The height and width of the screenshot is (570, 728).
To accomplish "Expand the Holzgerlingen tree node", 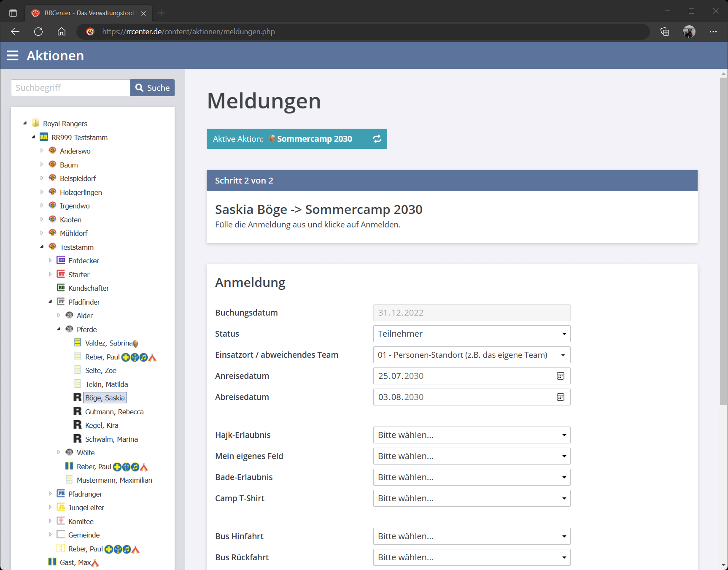I will [x=42, y=192].
